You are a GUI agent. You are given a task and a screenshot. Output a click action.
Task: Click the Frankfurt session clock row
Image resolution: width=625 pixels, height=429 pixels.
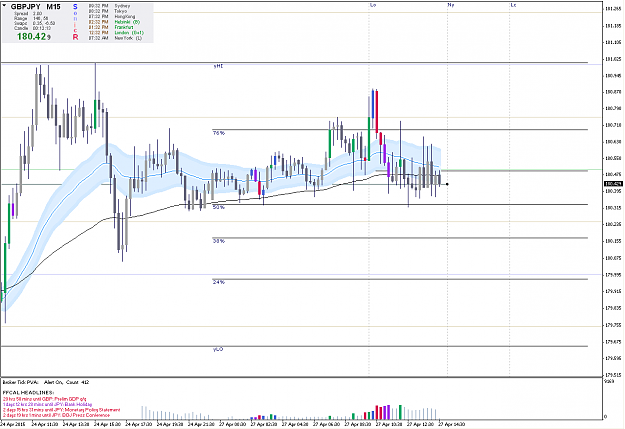(x=110, y=28)
